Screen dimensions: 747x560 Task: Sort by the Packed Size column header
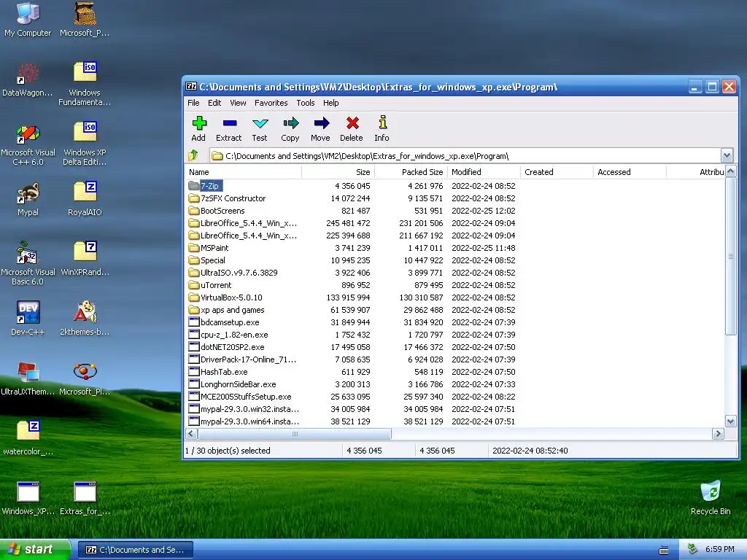click(x=411, y=172)
